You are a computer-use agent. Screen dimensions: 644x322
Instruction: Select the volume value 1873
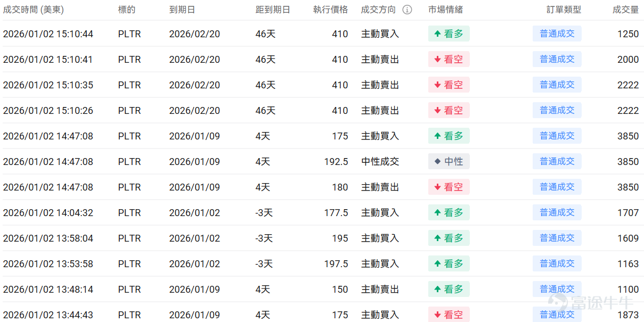628,315
